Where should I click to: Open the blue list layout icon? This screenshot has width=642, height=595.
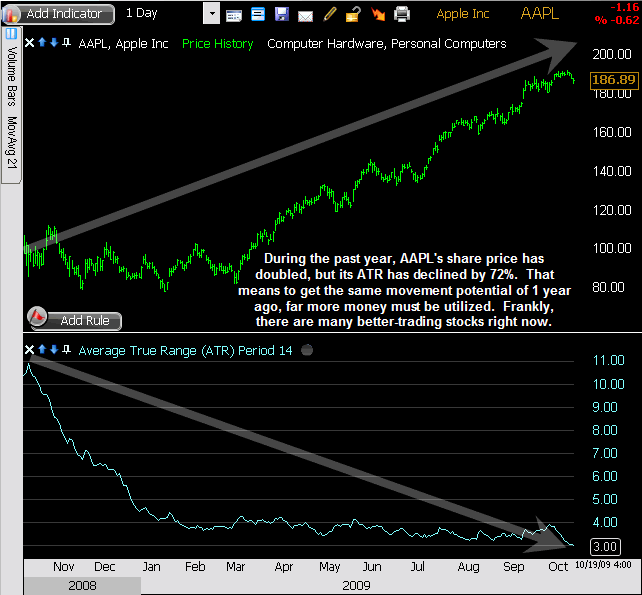[x=258, y=14]
